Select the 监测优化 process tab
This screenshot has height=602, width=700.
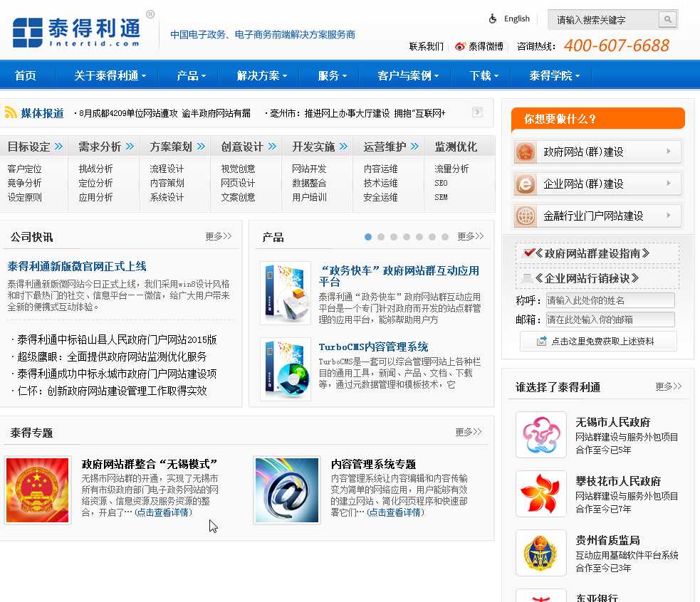[x=456, y=147]
